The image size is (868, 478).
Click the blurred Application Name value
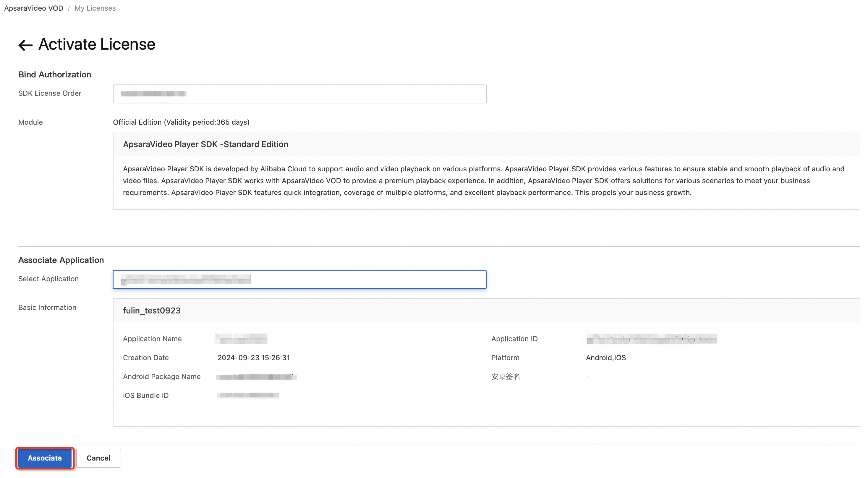pos(242,339)
